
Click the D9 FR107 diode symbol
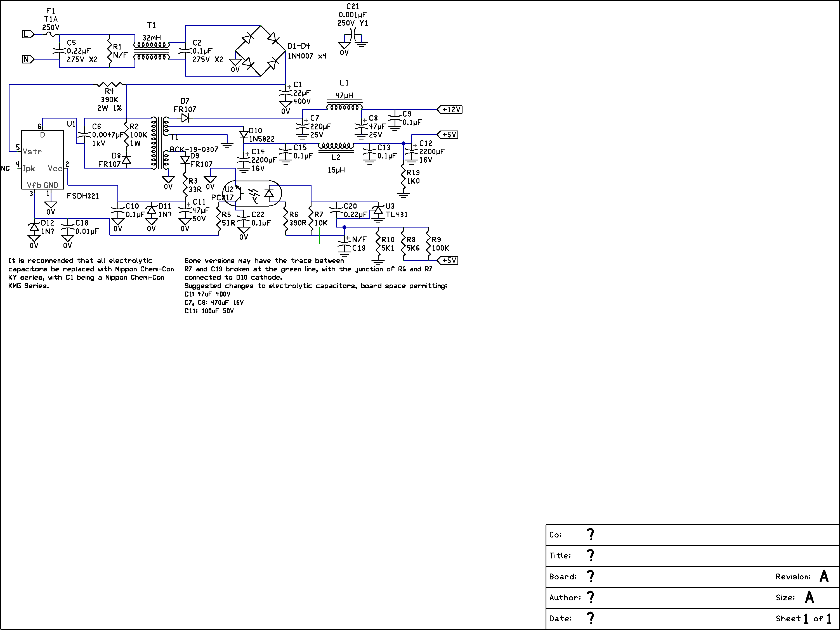(185, 160)
